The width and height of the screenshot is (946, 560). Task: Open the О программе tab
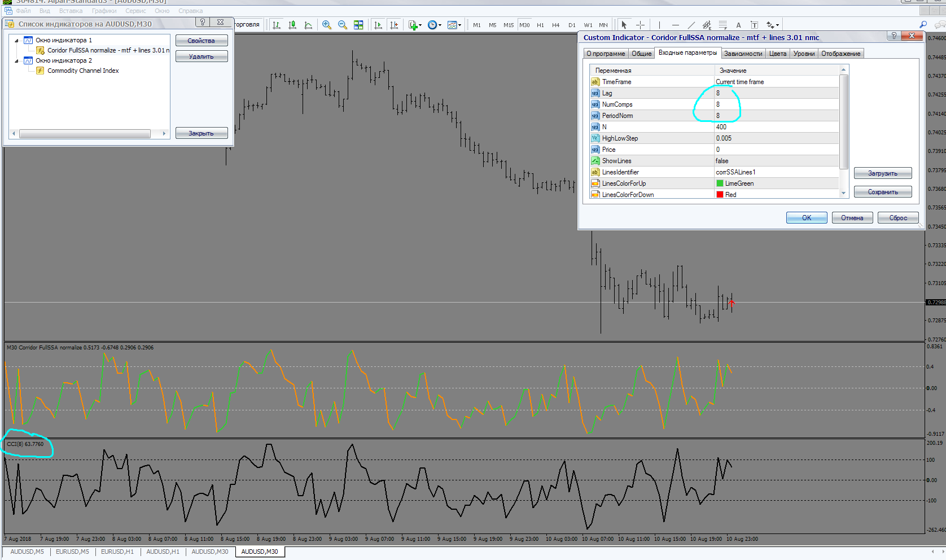(606, 54)
